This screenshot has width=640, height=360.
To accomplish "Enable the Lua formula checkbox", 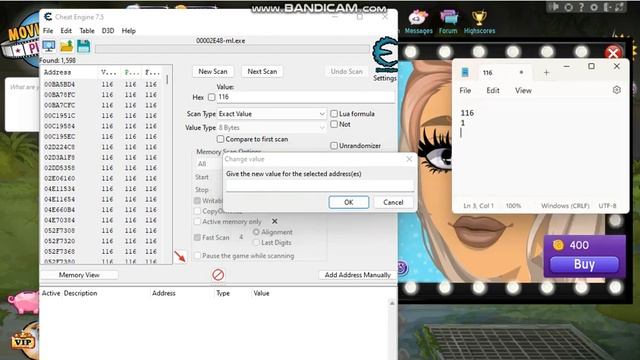I will pyautogui.click(x=334, y=113).
